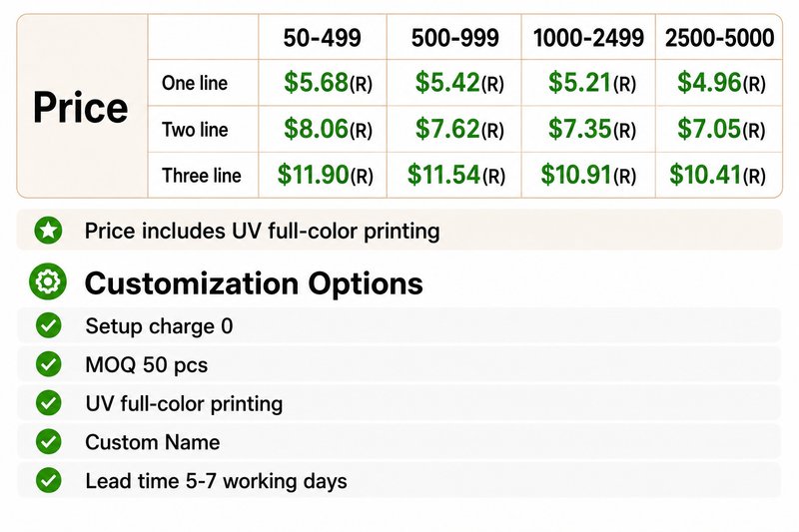Image resolution: width=799 pixels, height=532 pixels.
Task: Click the Three line row label
Action: point(202,176)
